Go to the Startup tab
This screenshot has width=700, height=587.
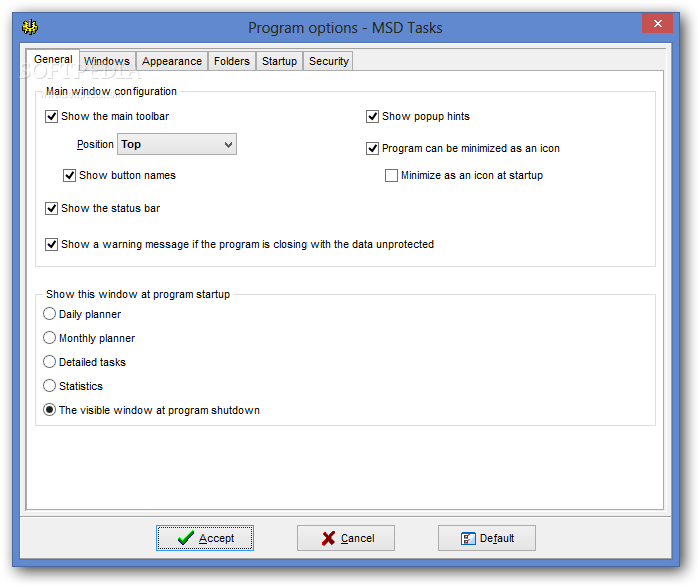279,61
